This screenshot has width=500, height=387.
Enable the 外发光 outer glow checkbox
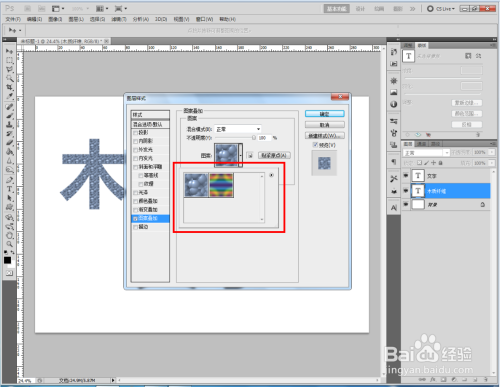(136, 150)
